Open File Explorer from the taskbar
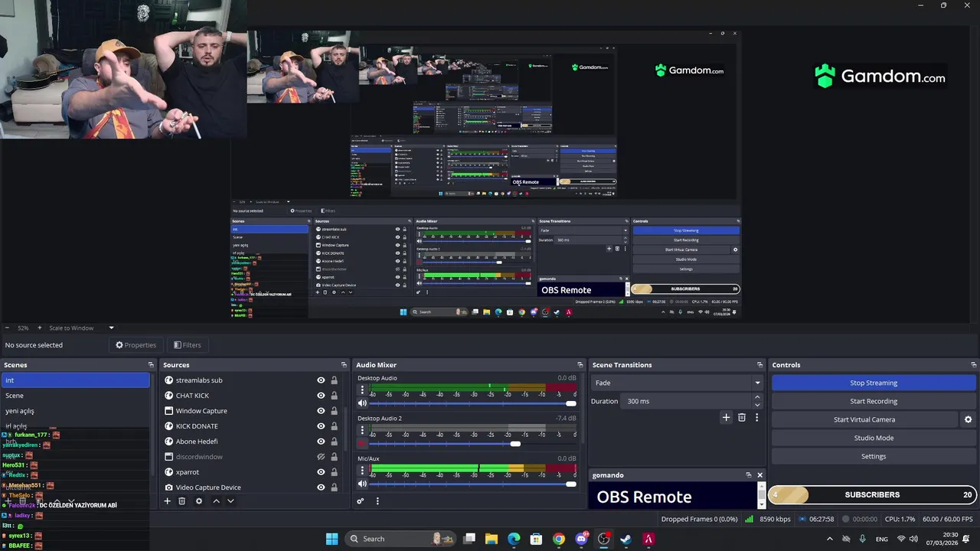The height and width of the screenshot is (551, 980). click(492, 539)
